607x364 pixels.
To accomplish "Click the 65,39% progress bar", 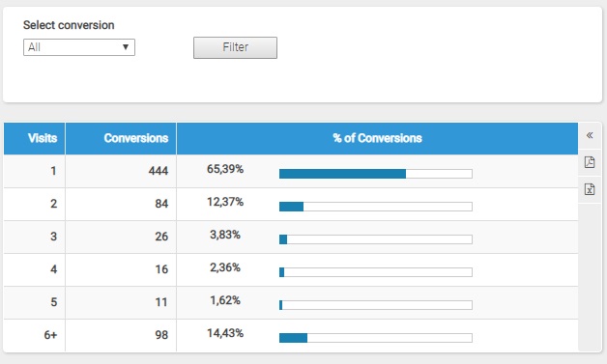I will click(375, 174).
